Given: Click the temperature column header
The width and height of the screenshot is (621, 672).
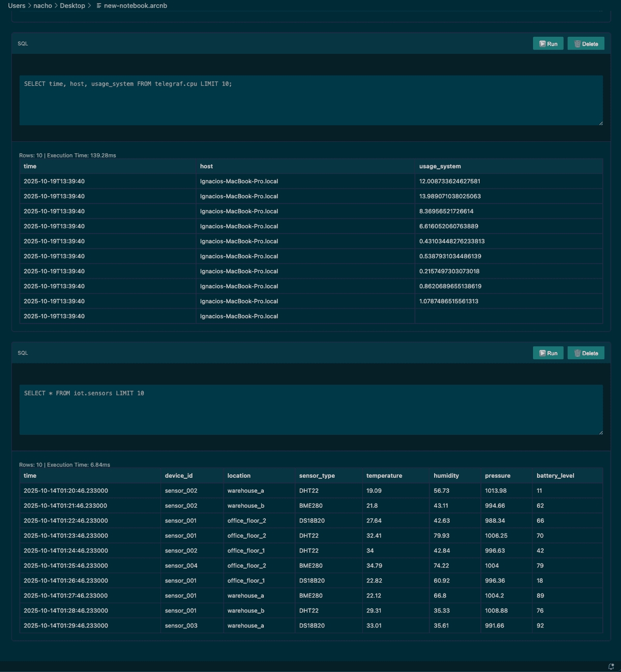Looking at the screenshot, I should [384, 476].
